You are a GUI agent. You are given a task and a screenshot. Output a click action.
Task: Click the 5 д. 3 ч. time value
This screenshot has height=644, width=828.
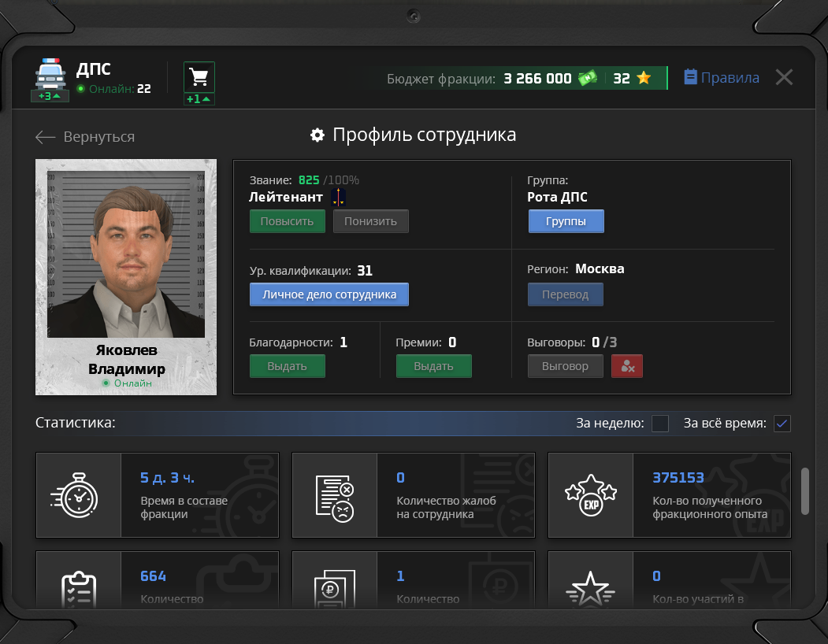click(x=167, y=478)
